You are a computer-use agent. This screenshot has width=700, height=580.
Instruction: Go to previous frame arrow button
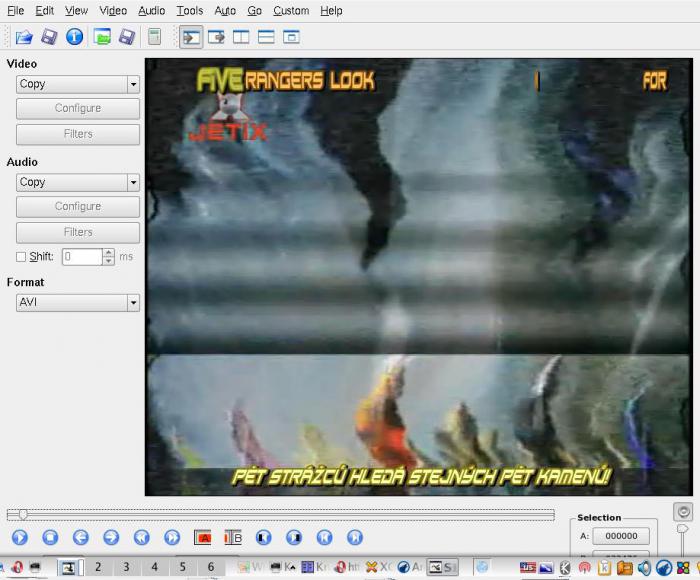80,537
